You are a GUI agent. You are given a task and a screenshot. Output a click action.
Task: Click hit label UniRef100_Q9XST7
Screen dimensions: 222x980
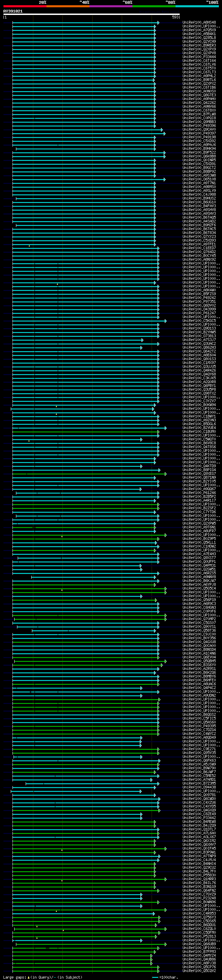click(x=199, y=558)
